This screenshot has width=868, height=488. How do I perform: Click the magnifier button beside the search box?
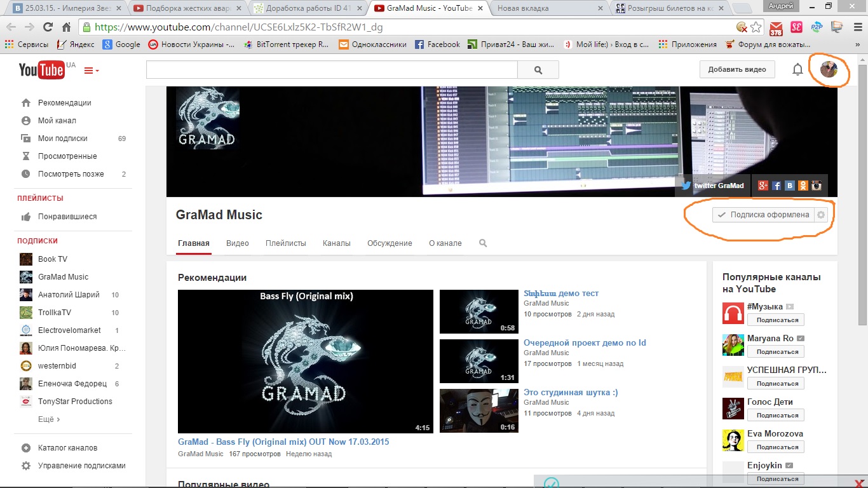click(x=538, y=70)
